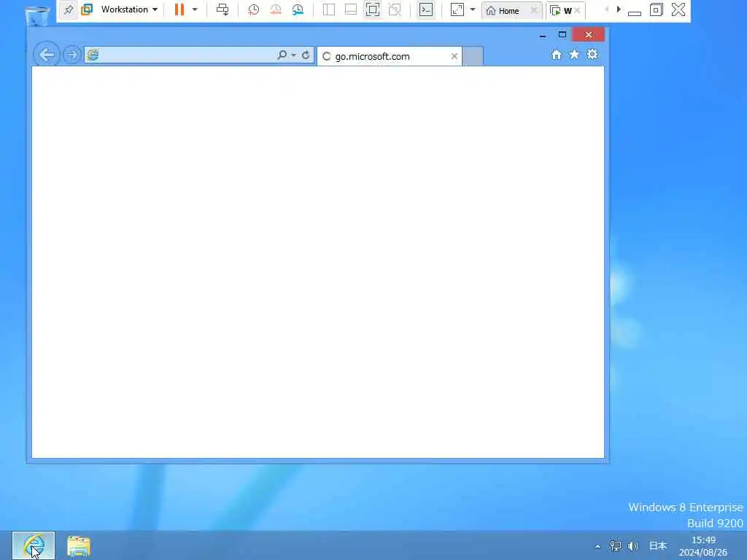Image resolution: width=747 pixels, height=560 pixels.
Task: Expand the address bar autocomplete dropdown
Action: tap(293, 55)
